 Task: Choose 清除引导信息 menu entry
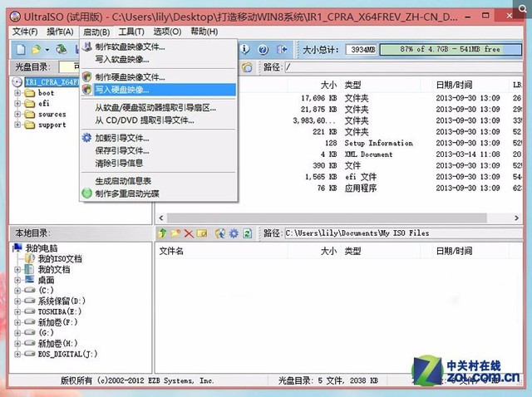[159, 163]
